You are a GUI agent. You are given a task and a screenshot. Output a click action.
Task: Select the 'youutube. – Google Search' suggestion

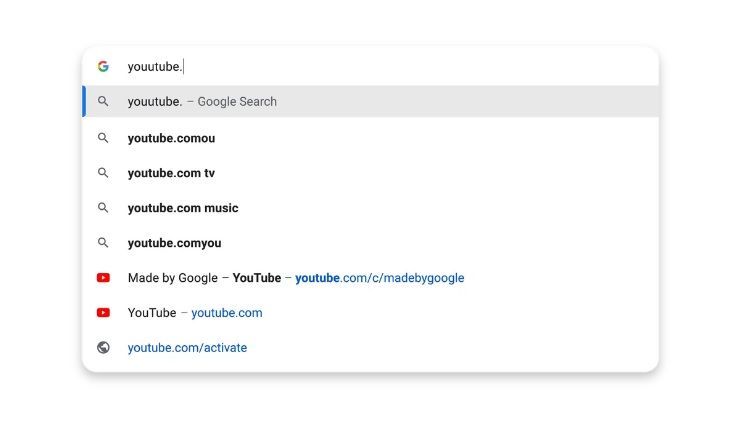click(x=370, y=102)
